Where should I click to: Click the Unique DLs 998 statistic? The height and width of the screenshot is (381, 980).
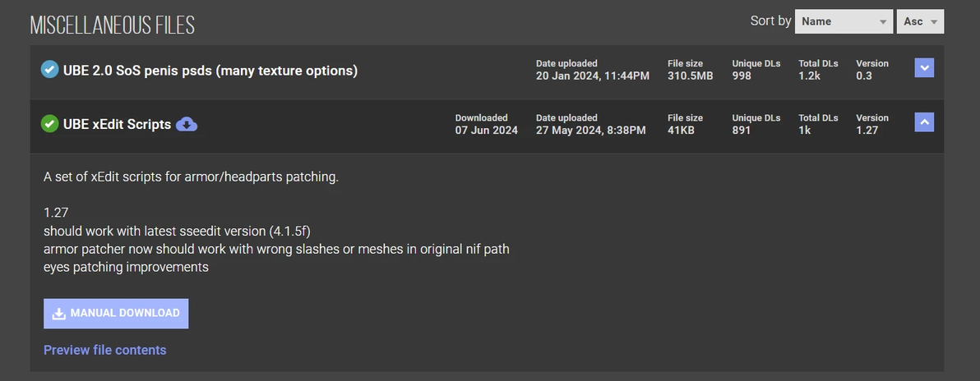click(x=742, y=76)
